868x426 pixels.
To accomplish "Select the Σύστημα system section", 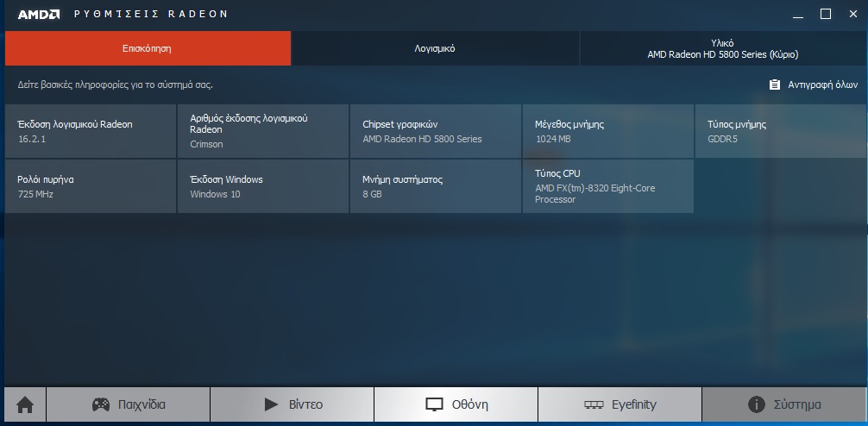I will 784,404.
